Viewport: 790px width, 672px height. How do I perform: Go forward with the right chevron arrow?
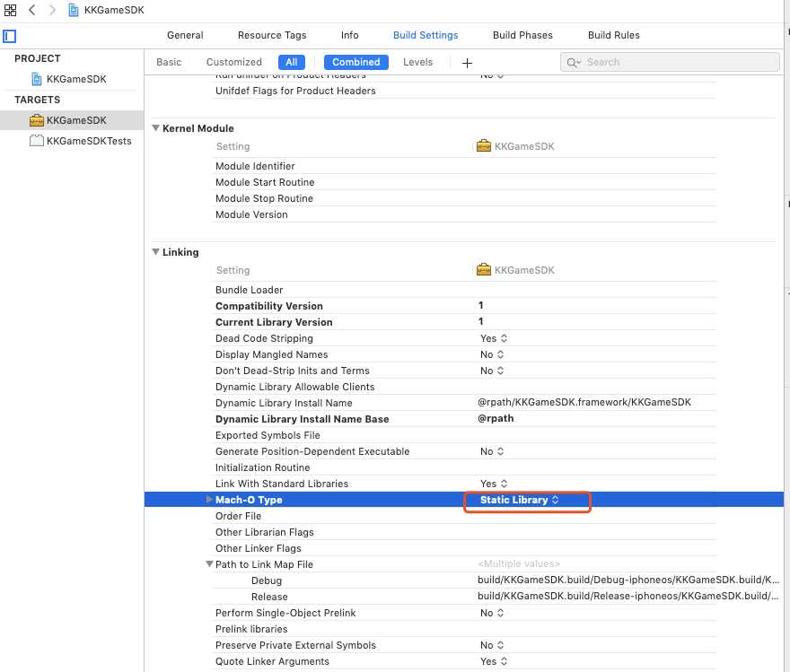point(52,10)
